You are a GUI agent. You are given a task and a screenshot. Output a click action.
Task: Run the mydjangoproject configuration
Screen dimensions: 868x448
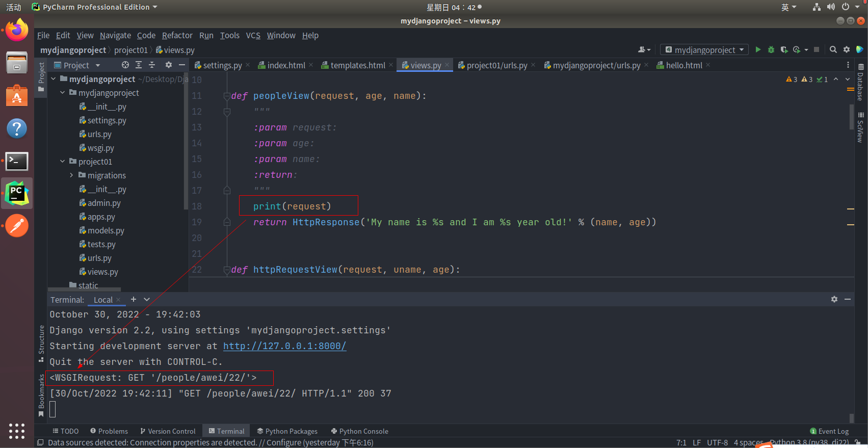[758, 49]
